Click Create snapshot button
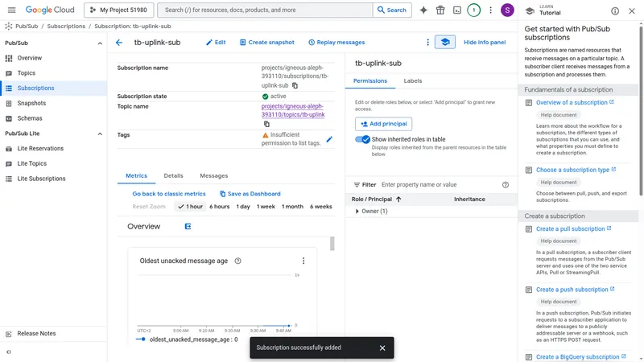The image size is (644, 362). coord(267,43)
